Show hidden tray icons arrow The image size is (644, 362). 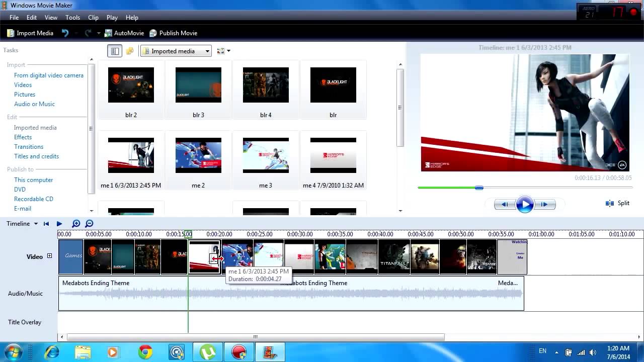(x=556, y=352)
